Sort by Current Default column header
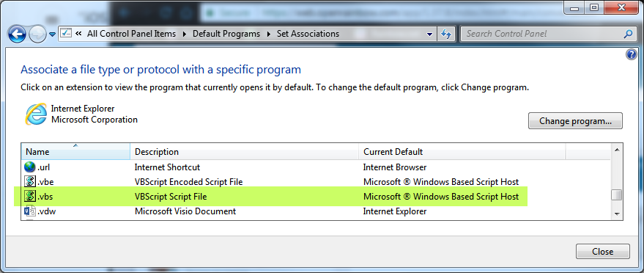The width and height of the screenshot is (644, 273). [x=462, y=152]
